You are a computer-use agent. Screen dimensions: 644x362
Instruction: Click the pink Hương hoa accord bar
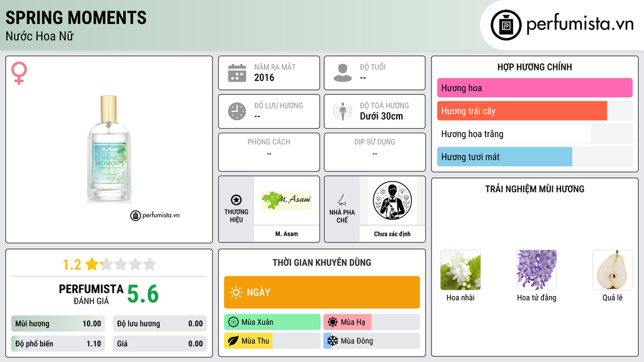click(535, 88)
